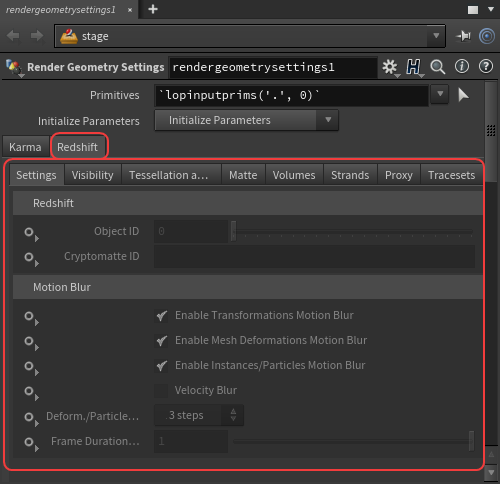
Task: Open the stage path dropdown arrow
Action: click(436, 36)
